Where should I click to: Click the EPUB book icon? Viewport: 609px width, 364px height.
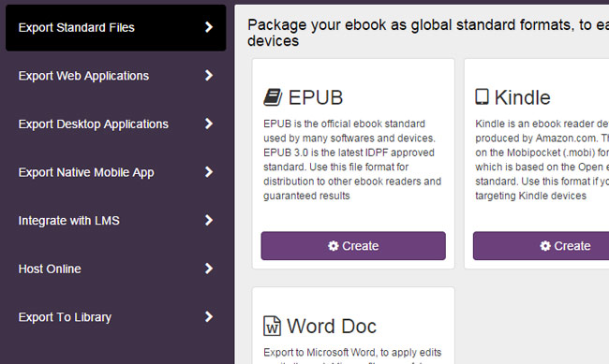273,97
